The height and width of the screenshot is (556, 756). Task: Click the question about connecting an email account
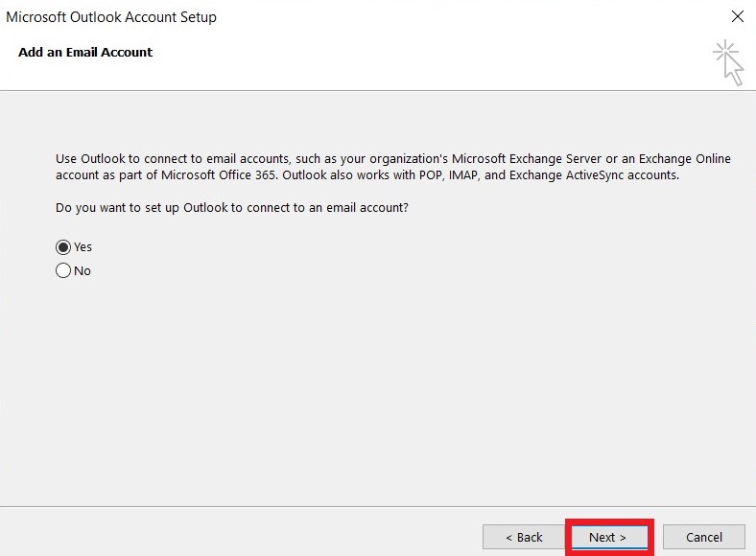[232, 208]
